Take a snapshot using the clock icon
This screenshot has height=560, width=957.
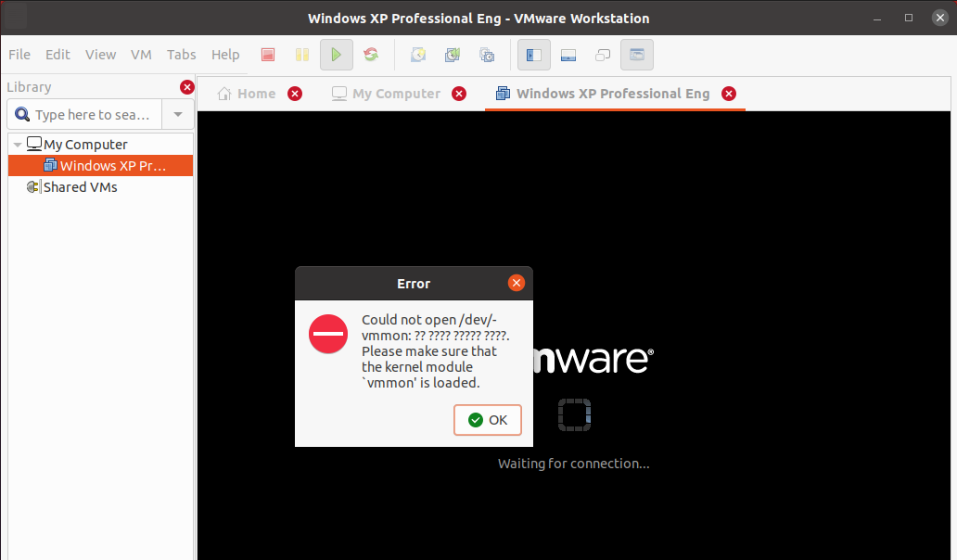[x=418, y=55]
